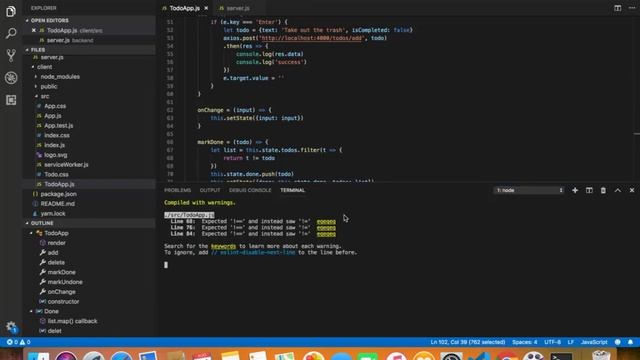640x360 pixels.
Task: Split the terminal panel
Action: [x=589, y=190]
